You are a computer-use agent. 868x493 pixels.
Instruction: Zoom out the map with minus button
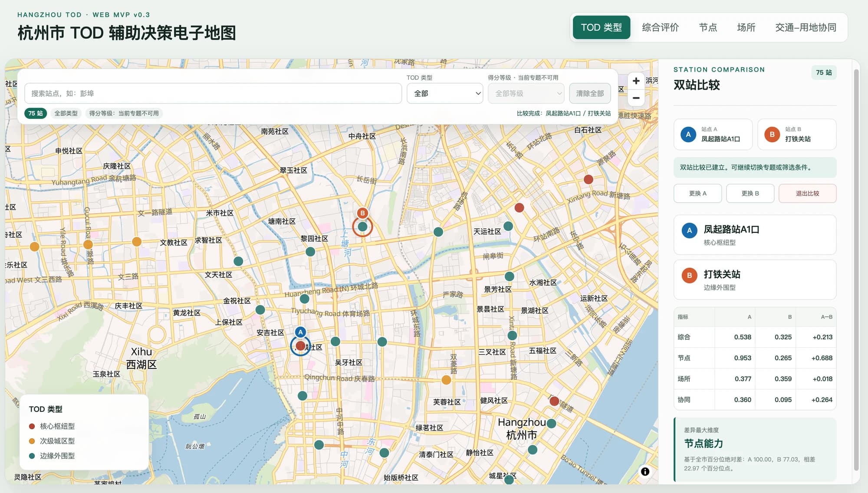click(636, 98)
